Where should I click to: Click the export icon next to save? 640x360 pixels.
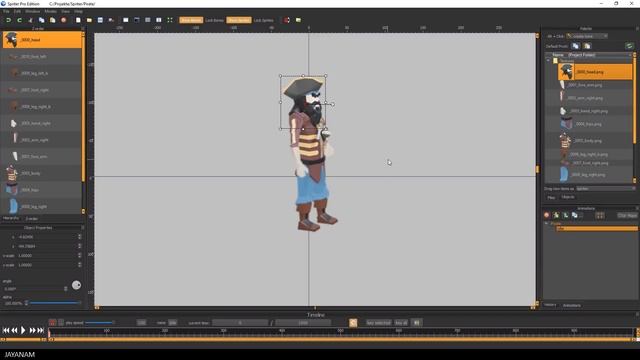[111, 20]
